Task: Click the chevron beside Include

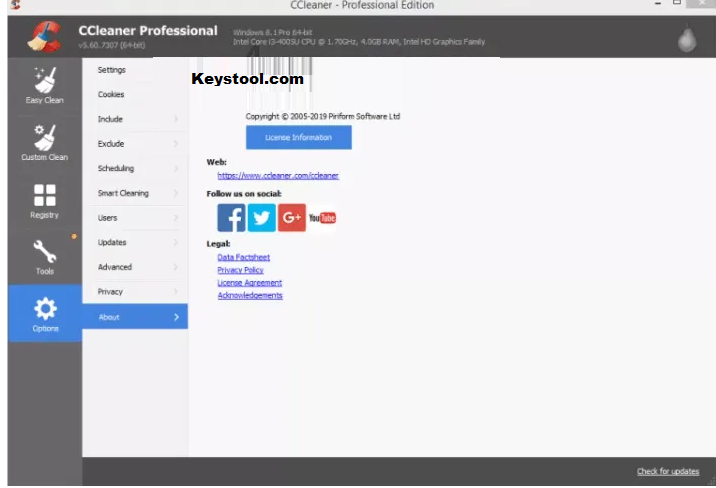Action: [176, 119]
